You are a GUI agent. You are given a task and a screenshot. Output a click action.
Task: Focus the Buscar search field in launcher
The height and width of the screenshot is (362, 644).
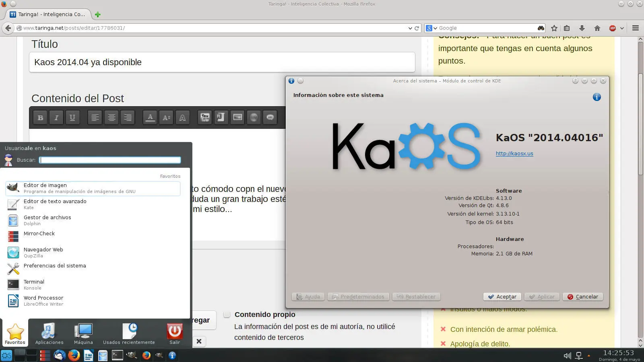[110, 160]
